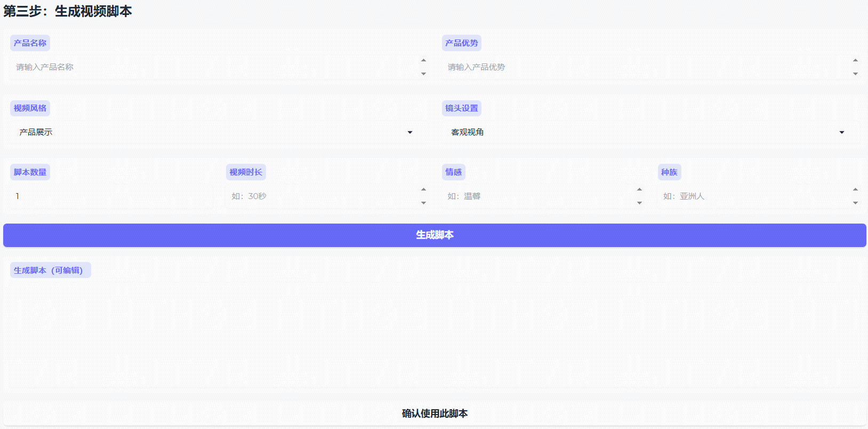Click the up arrow in 情感 field
The image size is (868, 429).
point(639,189)
